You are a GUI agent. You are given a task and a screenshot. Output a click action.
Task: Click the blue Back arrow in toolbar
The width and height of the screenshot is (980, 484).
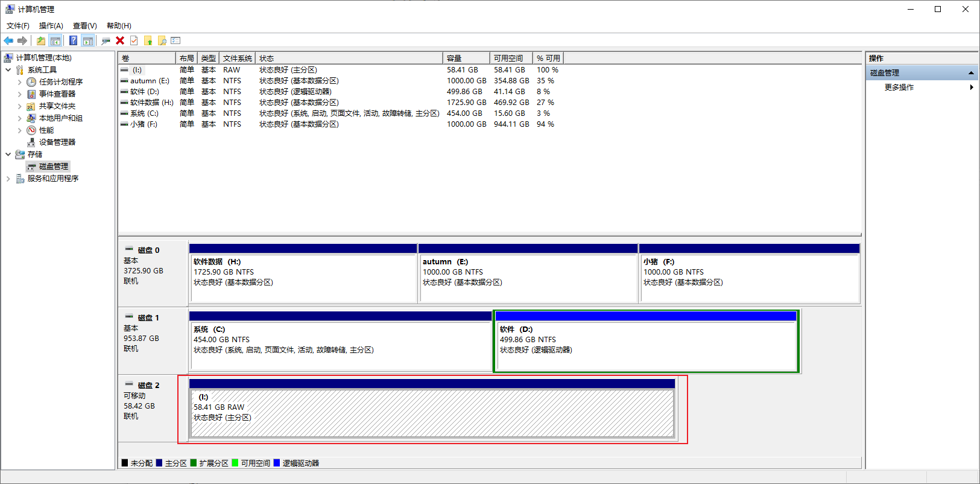tap(8, 40)
